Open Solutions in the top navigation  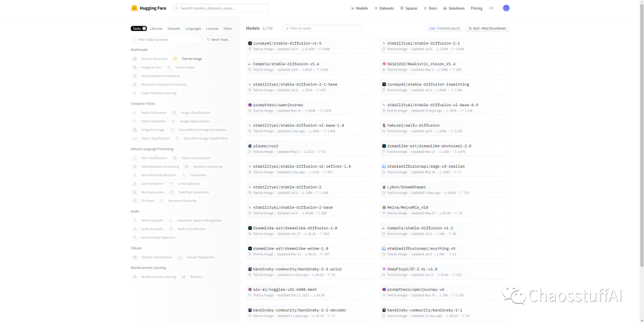pos(454,8)
